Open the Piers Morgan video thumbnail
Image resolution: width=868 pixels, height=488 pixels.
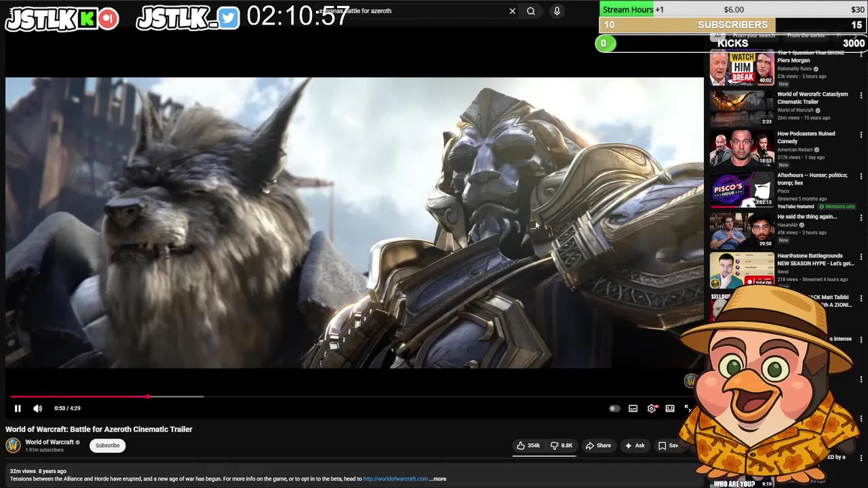tap(741, 68)
